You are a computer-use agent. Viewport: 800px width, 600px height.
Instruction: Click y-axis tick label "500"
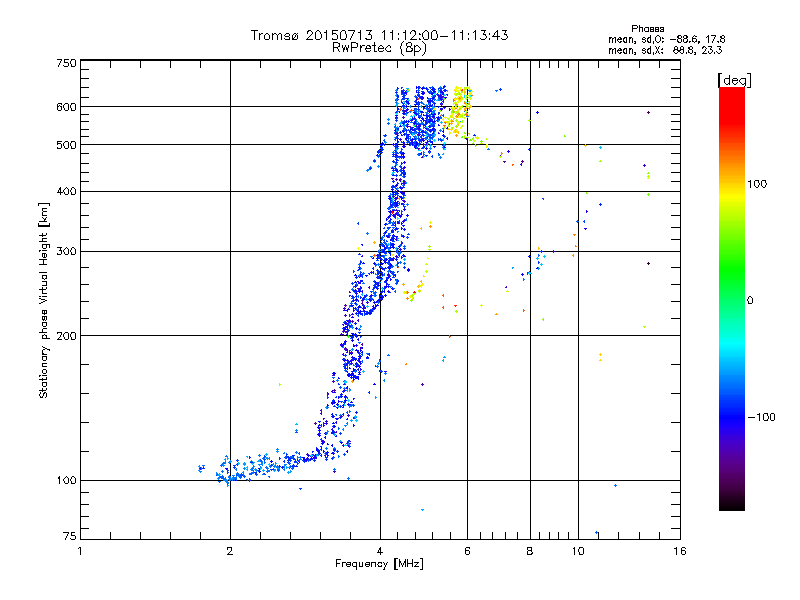point(66,145)
